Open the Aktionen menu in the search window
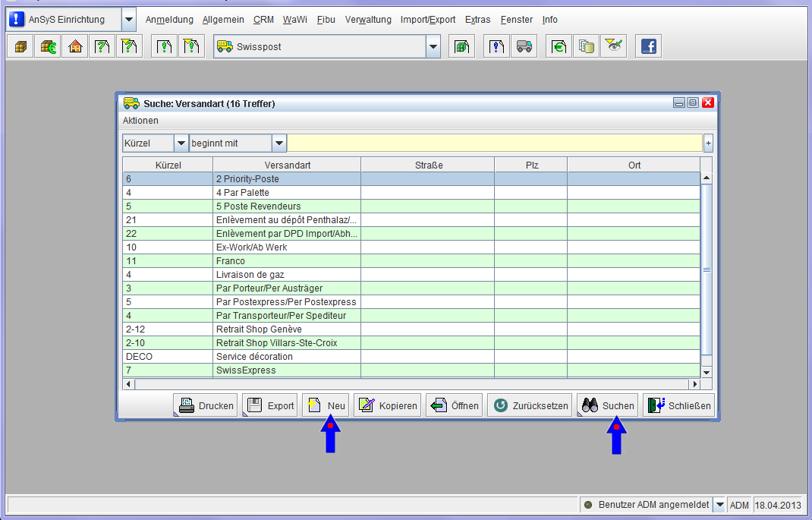 140,121
